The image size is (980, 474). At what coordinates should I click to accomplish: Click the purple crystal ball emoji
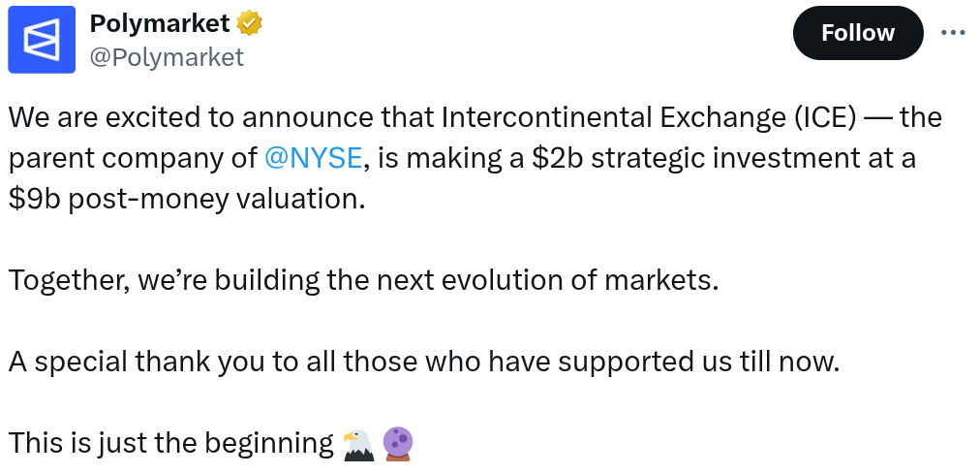coord(397,443)
